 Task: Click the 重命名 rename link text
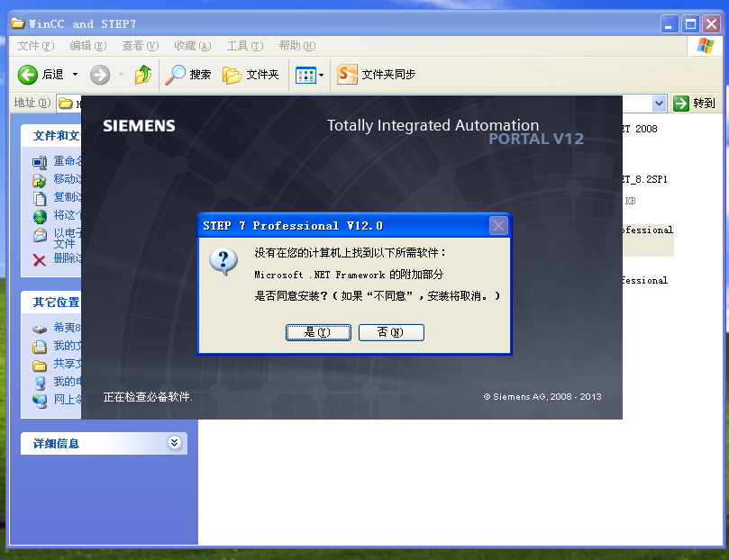68,160
